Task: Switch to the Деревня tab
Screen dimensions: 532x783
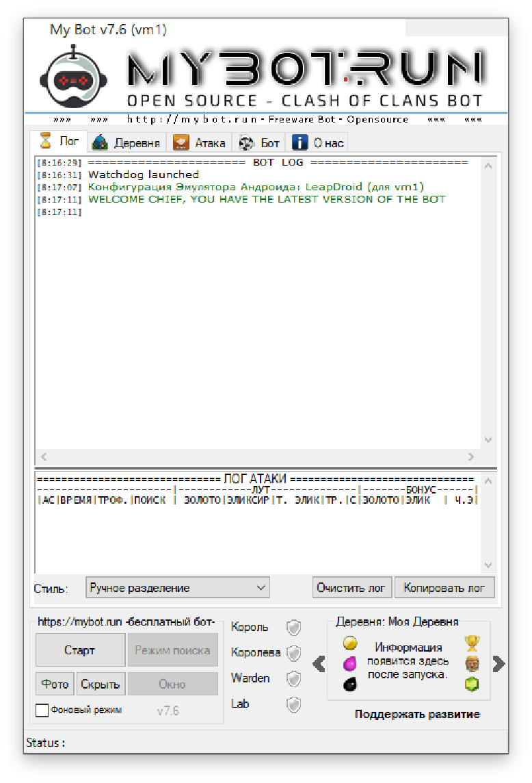Action: pyautogui.click(x=127, y=143)
